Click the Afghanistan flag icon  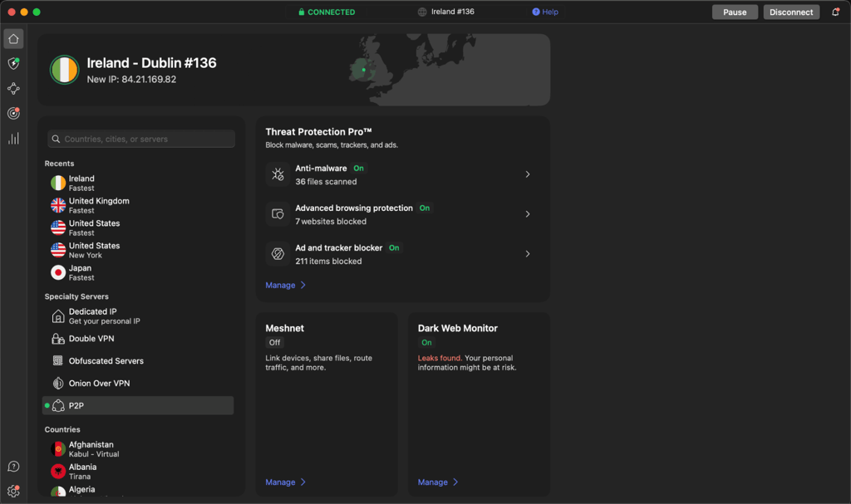tap(58, 448)
